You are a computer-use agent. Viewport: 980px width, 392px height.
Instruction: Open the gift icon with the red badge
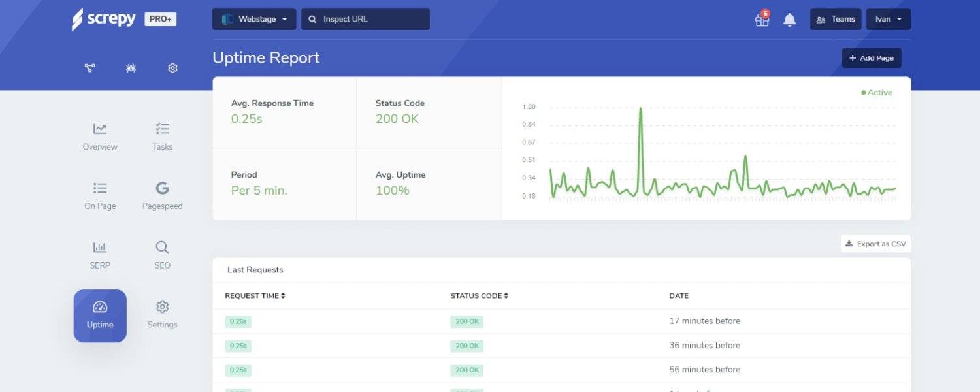[762, 20]
